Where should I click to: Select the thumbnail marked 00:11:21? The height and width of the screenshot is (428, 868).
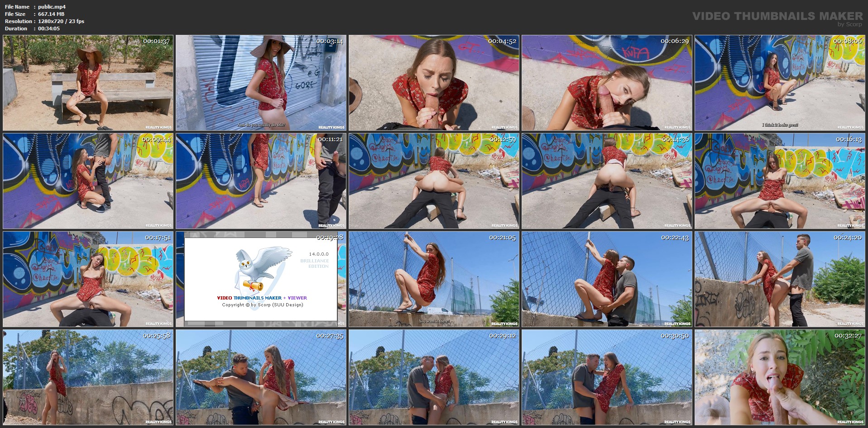[261, 181]
